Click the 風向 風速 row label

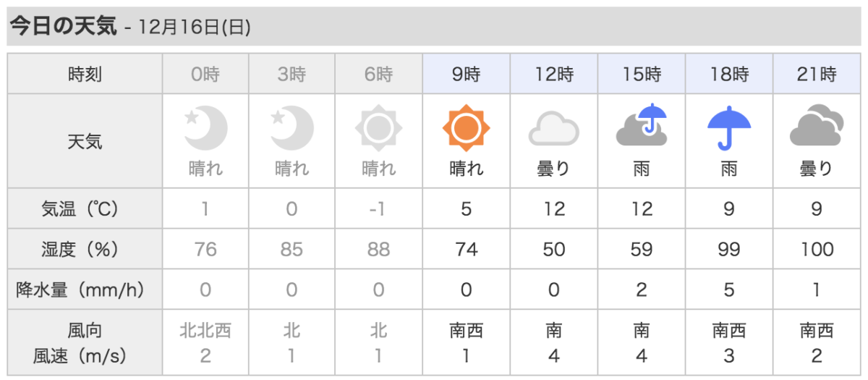(x=85, y=343)
